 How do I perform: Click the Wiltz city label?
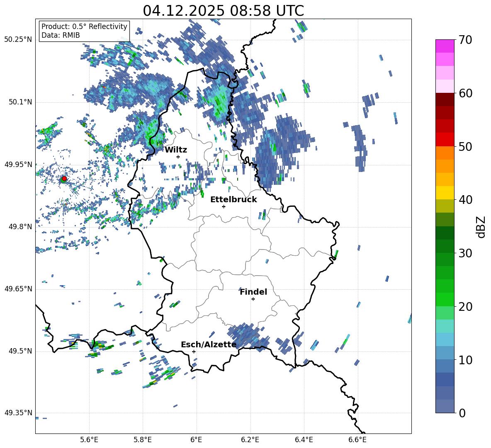point(176,150)
